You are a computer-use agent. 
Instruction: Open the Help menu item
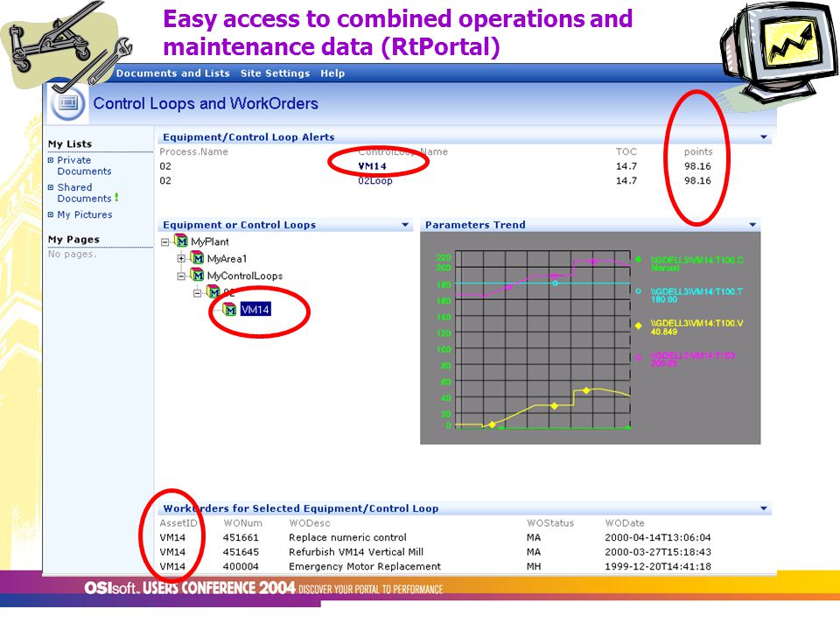pos(332,73)
